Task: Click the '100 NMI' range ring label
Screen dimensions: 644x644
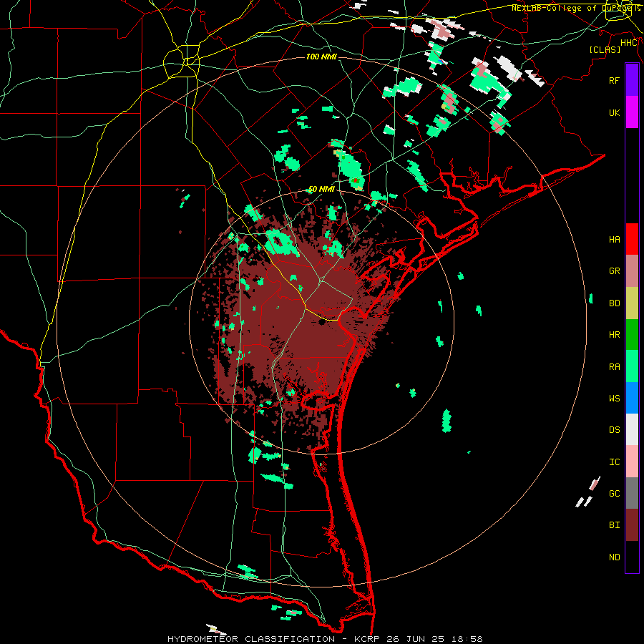Action: [x=321, y=57]
